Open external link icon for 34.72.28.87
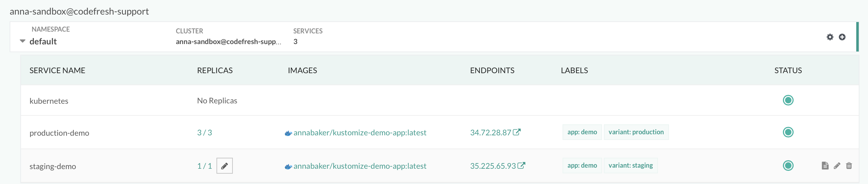The image size is (868, 184). pyautogui.click(x=517, y=132)
